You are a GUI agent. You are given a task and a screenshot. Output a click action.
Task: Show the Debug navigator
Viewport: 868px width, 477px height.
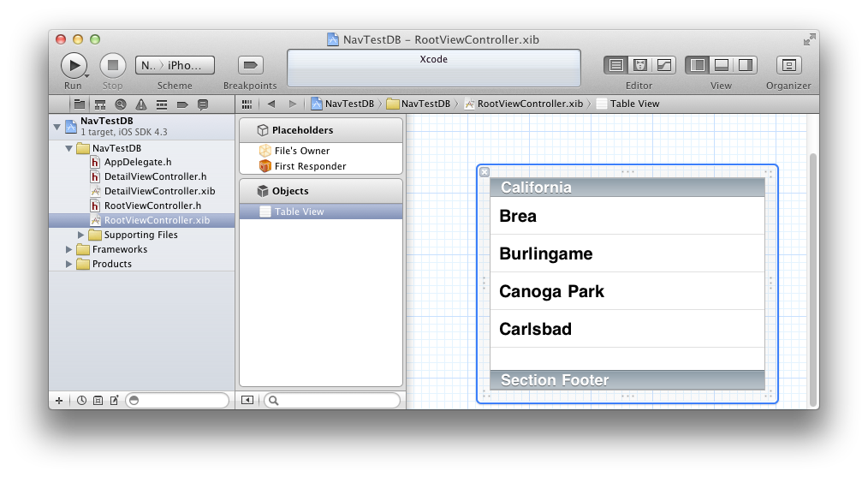click(x=162, y=104)
